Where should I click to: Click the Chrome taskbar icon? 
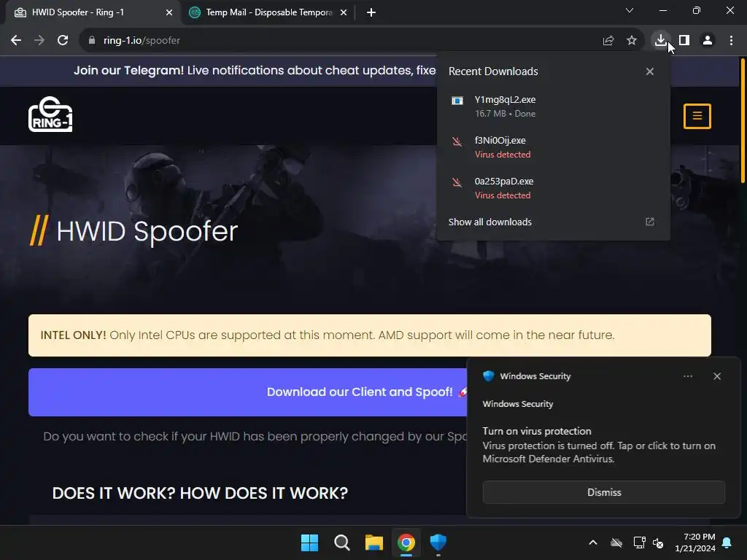coord(406,542)
